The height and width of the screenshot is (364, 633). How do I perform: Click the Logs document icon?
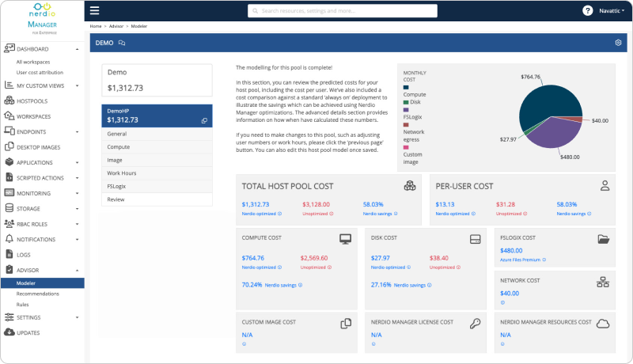click(9, 254)
